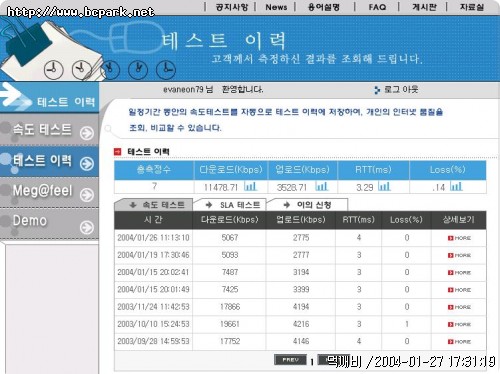Viewport: 500px width, 374px height.
Task: Open RTT chart icon next to 3.29
Action: [384, 186]
